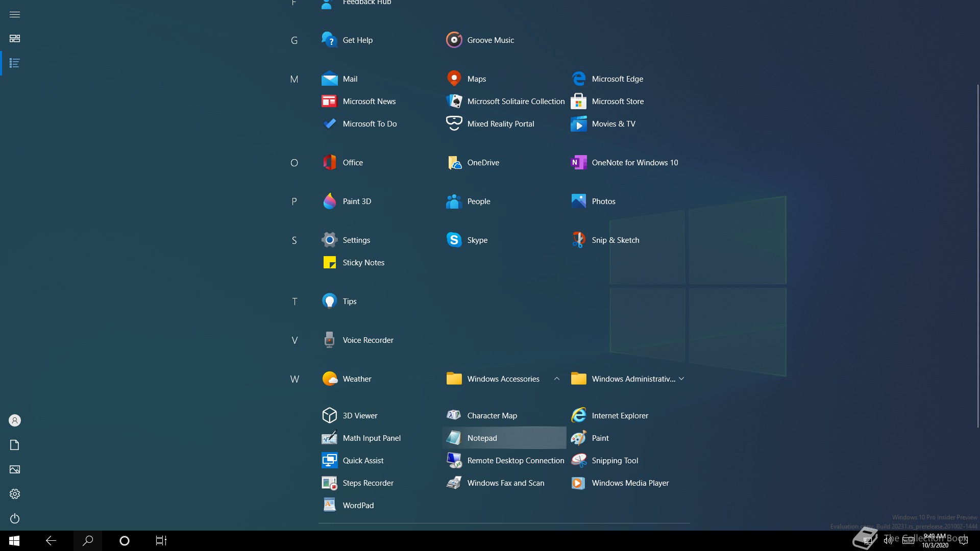This screenshot has height=551, width=980.
Task: Launch Office app icon
Action: click(329, 162)
